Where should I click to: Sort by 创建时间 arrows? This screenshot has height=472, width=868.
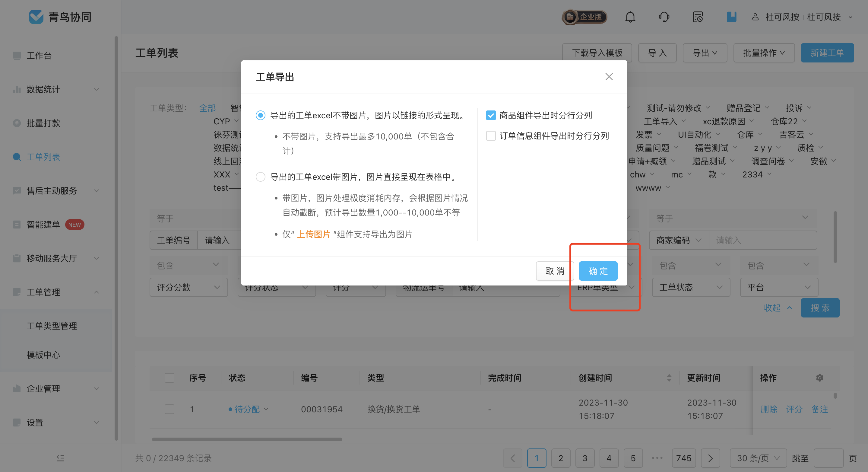[669, 378]
